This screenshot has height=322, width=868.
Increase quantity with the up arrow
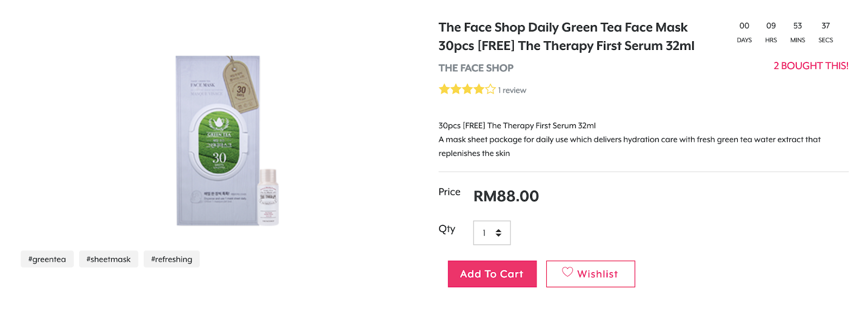pos(499,230)
